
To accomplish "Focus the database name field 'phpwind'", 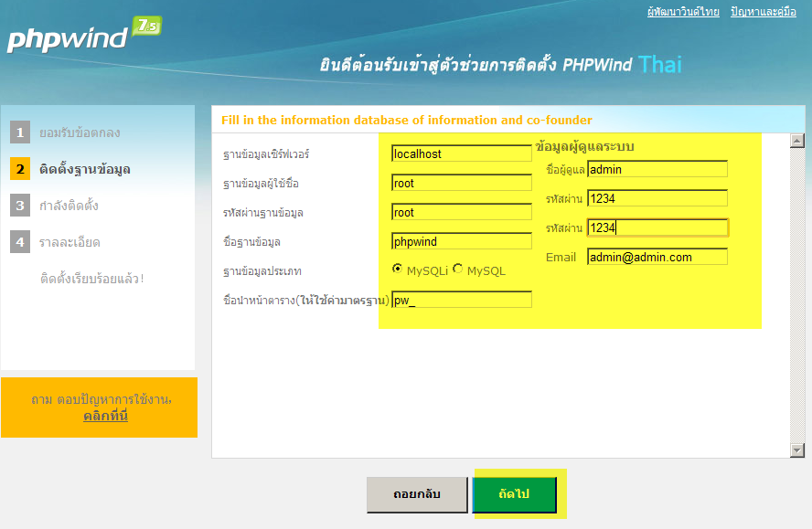I will click(462, 241).
